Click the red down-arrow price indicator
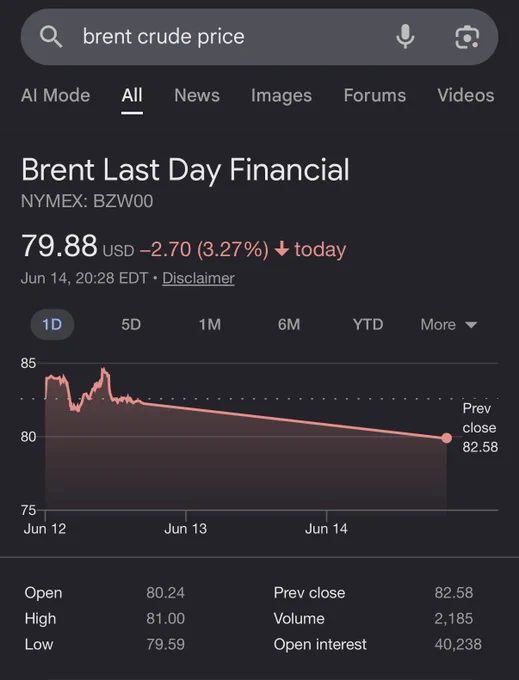The width and height of the screenshot is (519, 680). coord(282,248)
